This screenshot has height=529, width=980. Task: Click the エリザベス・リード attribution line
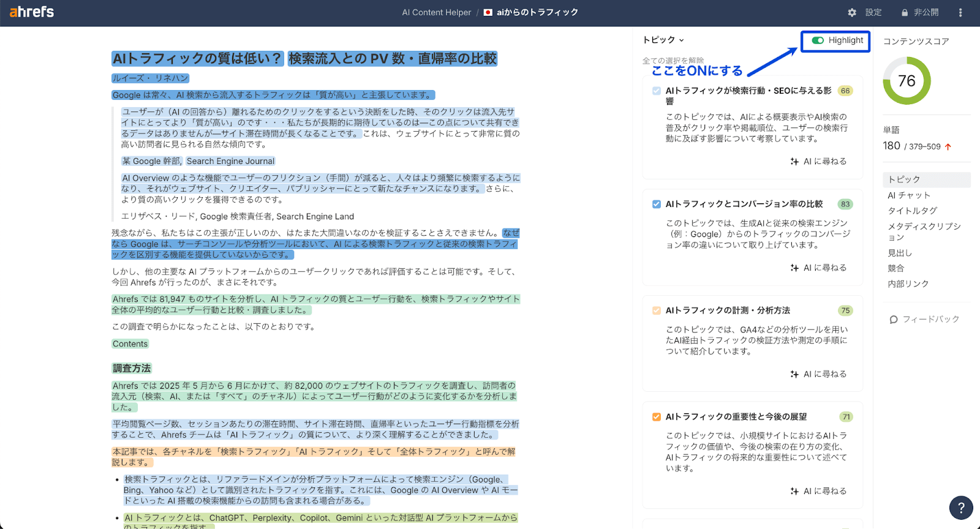click(x=238, y=217)
